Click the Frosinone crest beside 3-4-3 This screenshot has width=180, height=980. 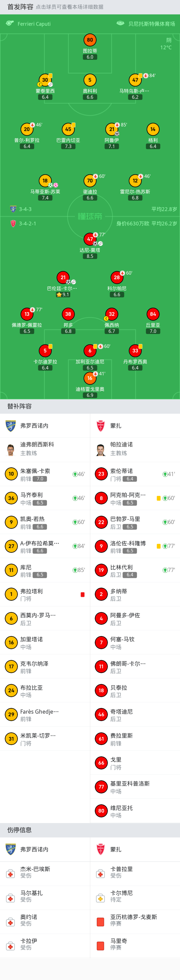13,209
